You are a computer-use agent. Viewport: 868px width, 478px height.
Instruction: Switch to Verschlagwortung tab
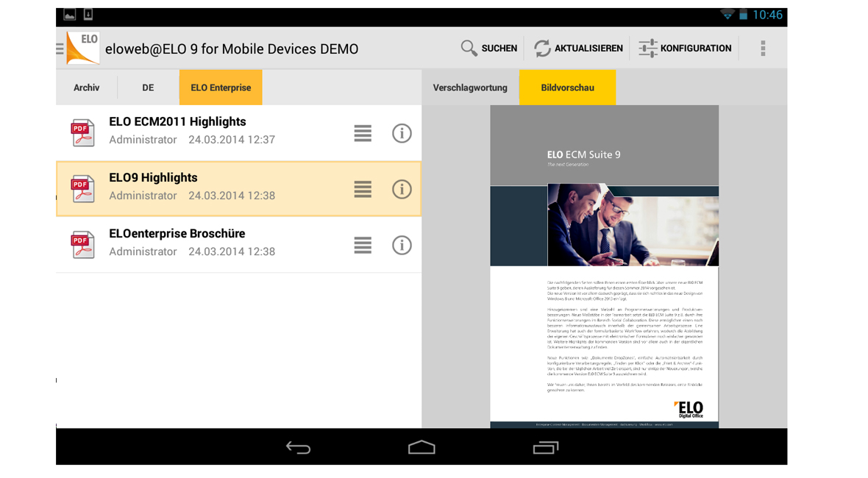pyautogui.click(x=470, y=88)
